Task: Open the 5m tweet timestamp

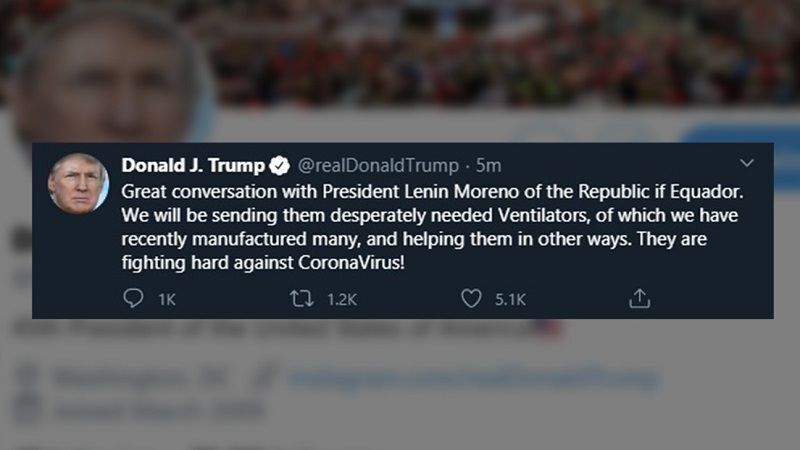Action: (x=488, y=165)
